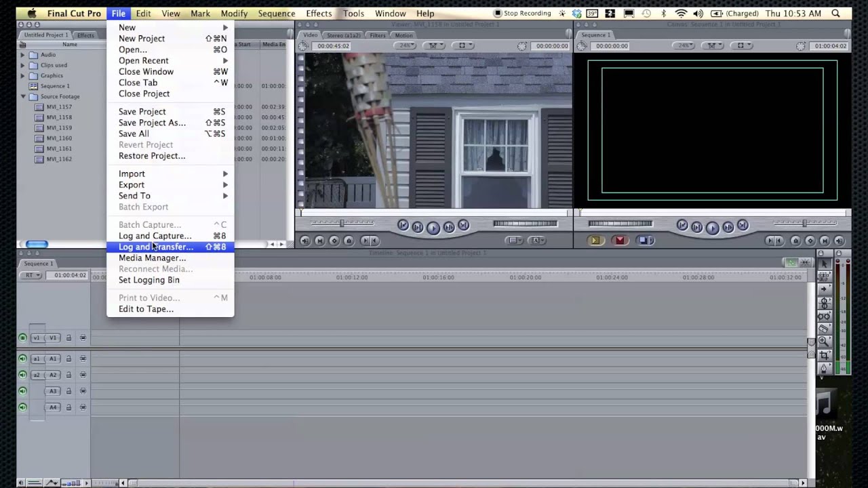
Task: Expand the Clips used bin
Action: [x=22, y=65]
